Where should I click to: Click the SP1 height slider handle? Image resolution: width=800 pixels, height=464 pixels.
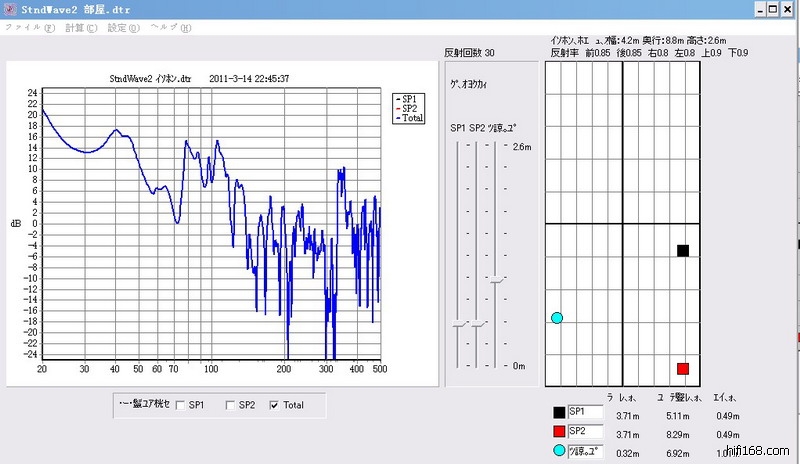[x=459, y=325]
